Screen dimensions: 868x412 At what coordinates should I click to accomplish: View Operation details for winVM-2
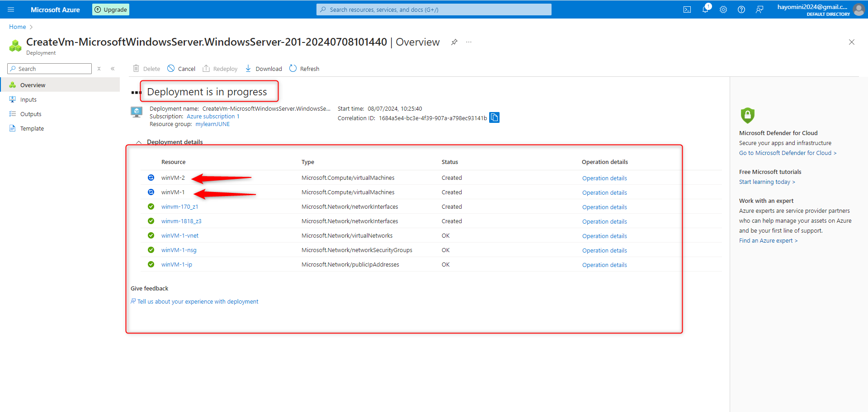604,178
